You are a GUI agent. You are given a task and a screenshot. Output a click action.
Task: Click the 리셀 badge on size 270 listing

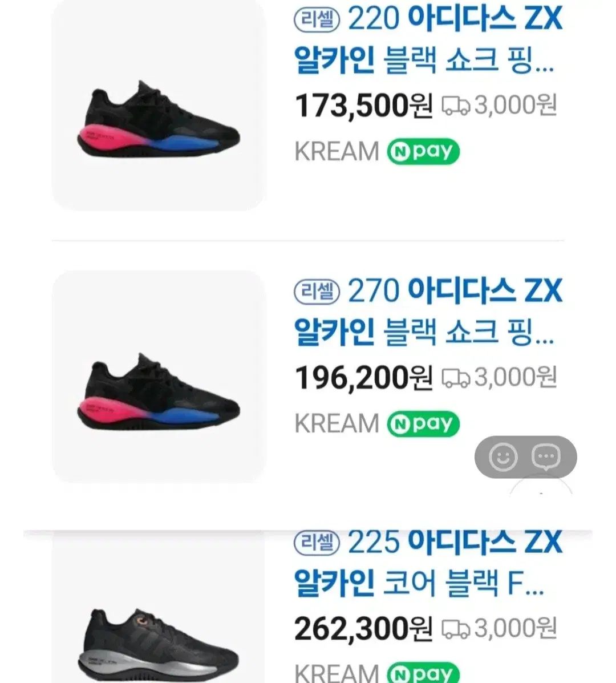point(317,292)
